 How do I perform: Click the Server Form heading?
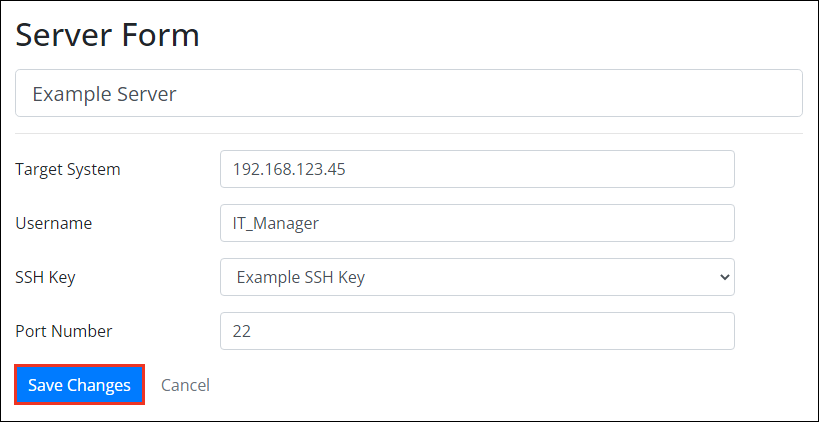click(x=108, y=35)
